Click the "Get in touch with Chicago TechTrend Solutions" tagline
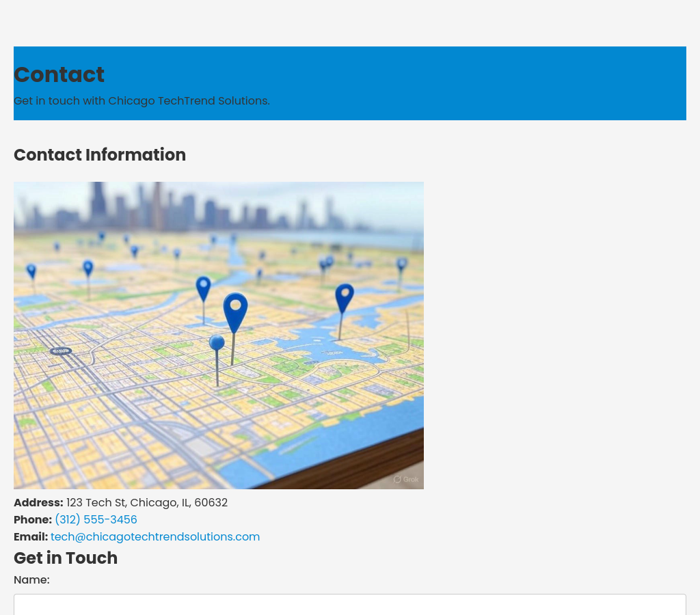 pyautogui.click(x=142, y=101)
